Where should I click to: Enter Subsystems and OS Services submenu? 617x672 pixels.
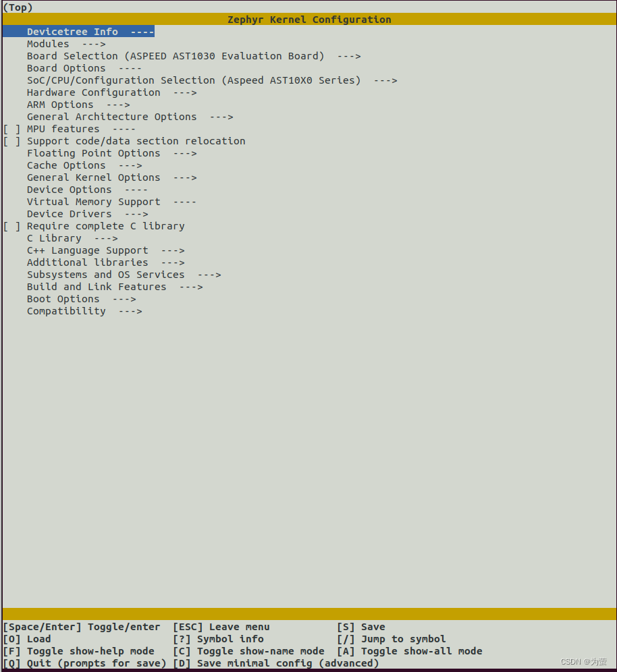tap(124, 275)
